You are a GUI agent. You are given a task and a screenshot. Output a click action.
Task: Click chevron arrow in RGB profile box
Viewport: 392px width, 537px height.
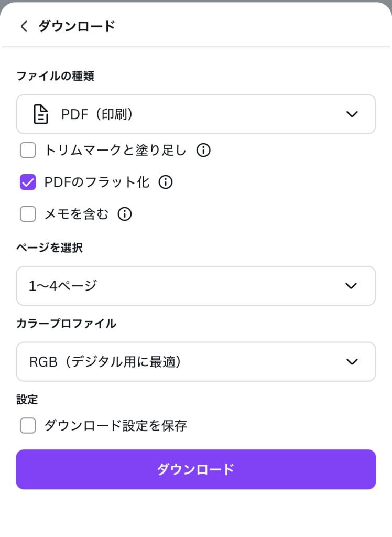click(x=352, y=362)
